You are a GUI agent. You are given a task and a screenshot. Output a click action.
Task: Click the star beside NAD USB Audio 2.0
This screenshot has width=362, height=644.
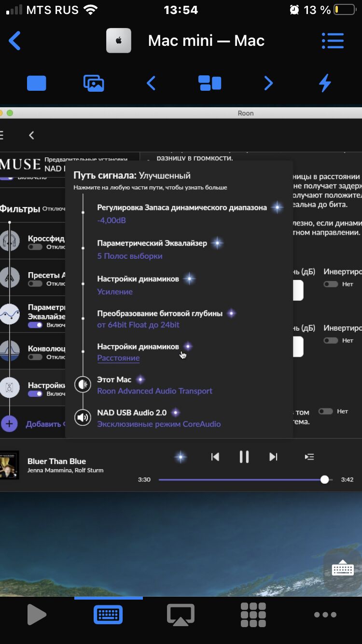tap(175, 412)
